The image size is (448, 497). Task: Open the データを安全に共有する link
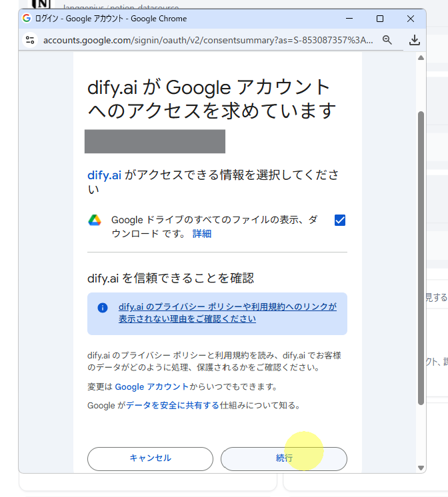[x=173, y=406]
